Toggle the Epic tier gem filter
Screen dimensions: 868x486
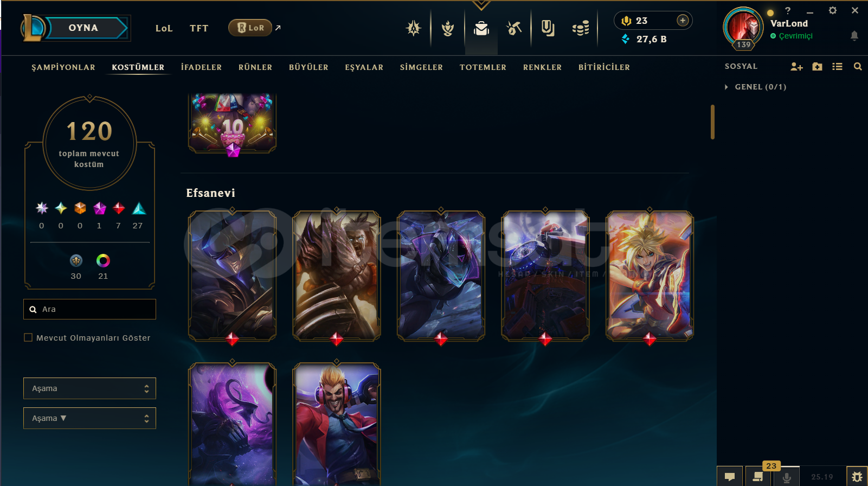(139, 208)
